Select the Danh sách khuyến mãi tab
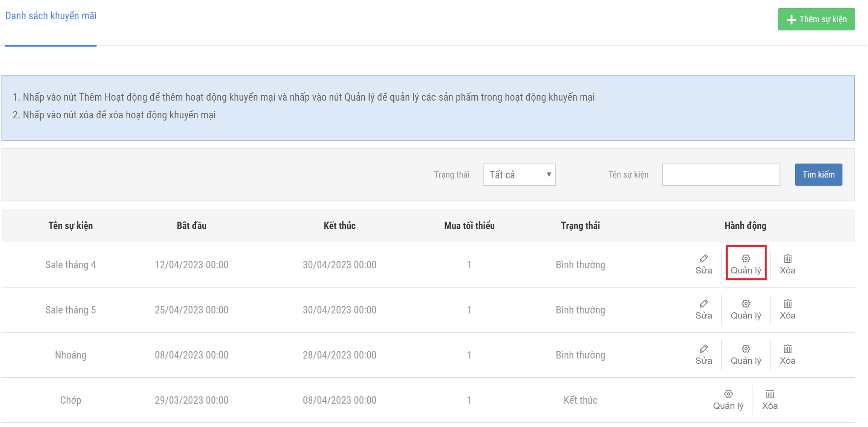 (51, 16)
